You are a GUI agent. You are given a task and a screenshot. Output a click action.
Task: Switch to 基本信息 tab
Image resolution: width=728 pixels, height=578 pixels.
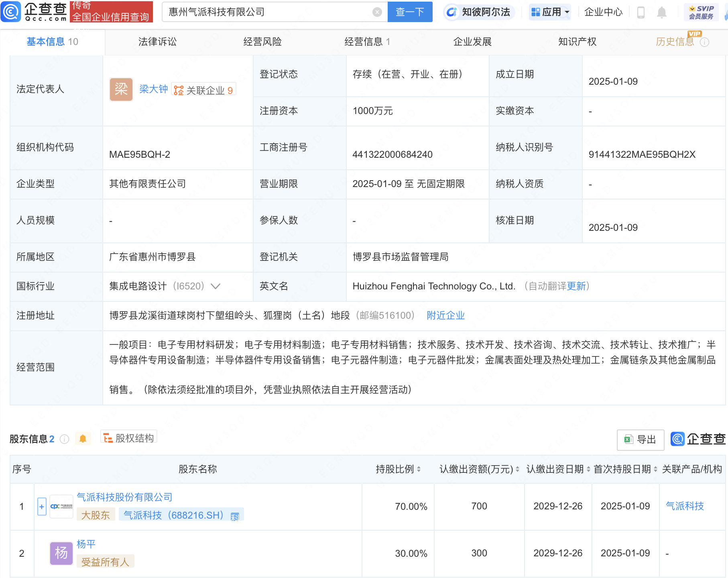(52, 42)
